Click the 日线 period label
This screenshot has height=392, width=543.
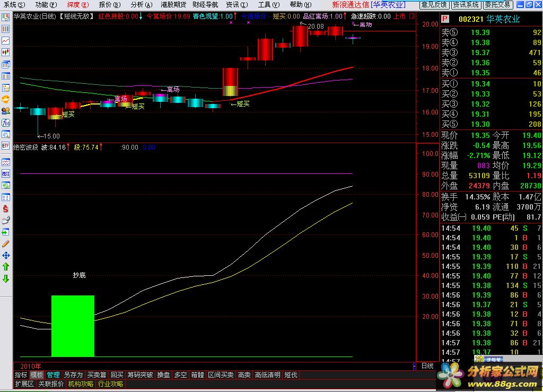coord(427,365)
